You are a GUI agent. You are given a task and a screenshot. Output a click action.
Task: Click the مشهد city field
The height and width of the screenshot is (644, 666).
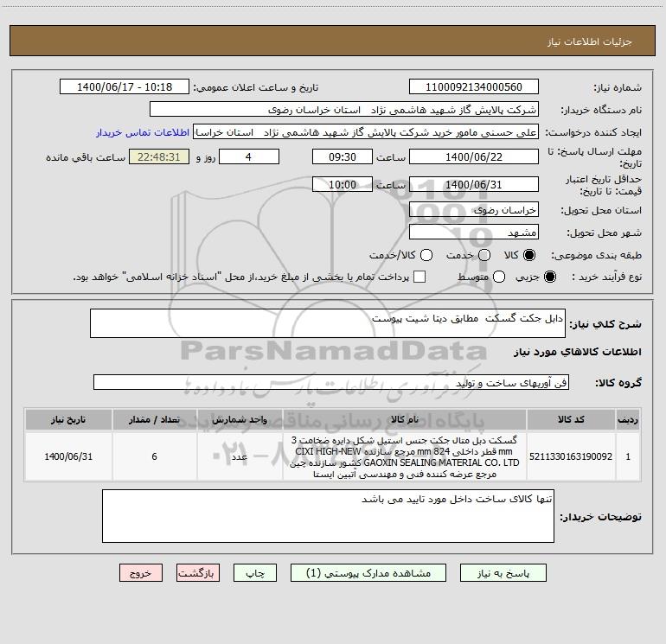click(474, 232)
